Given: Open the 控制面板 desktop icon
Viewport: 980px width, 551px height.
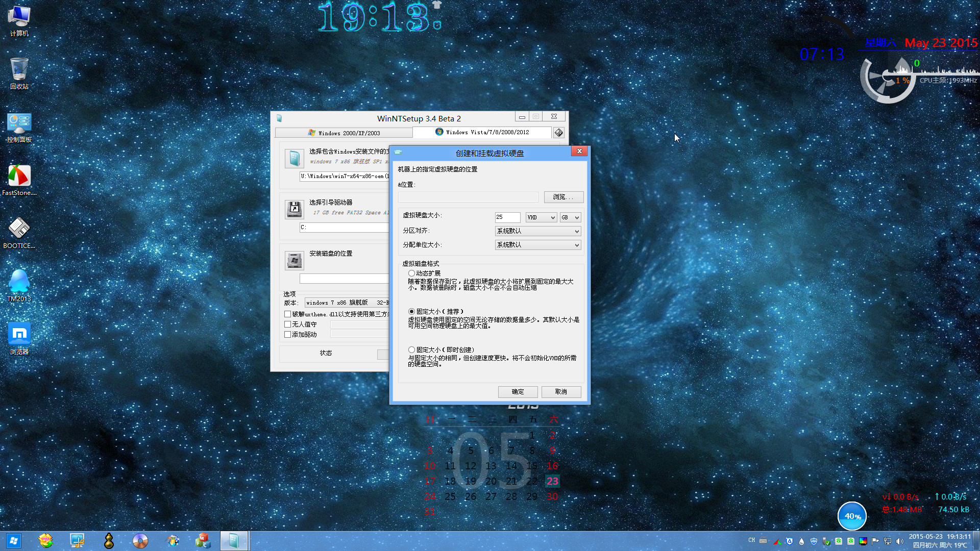Looking at the screenshot, I should pyautogui.click(x=19, y=128).
